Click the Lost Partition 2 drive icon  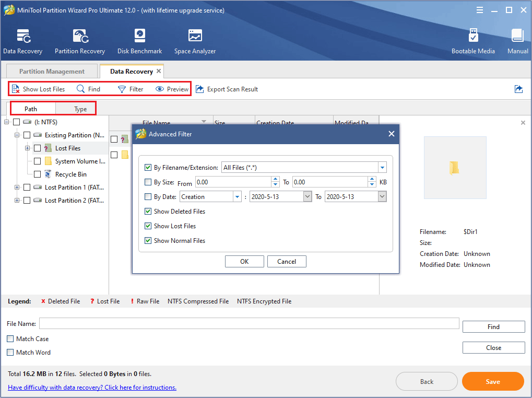(38, 201)
